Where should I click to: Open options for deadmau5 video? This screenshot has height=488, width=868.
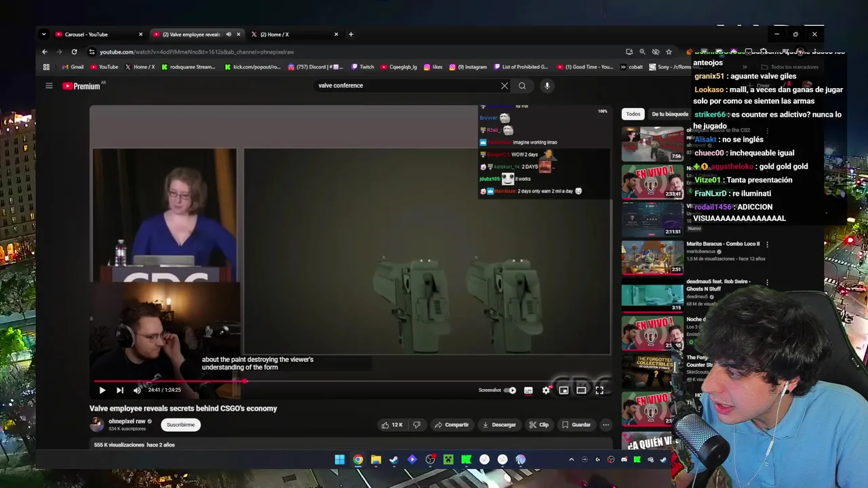[767, 282]
